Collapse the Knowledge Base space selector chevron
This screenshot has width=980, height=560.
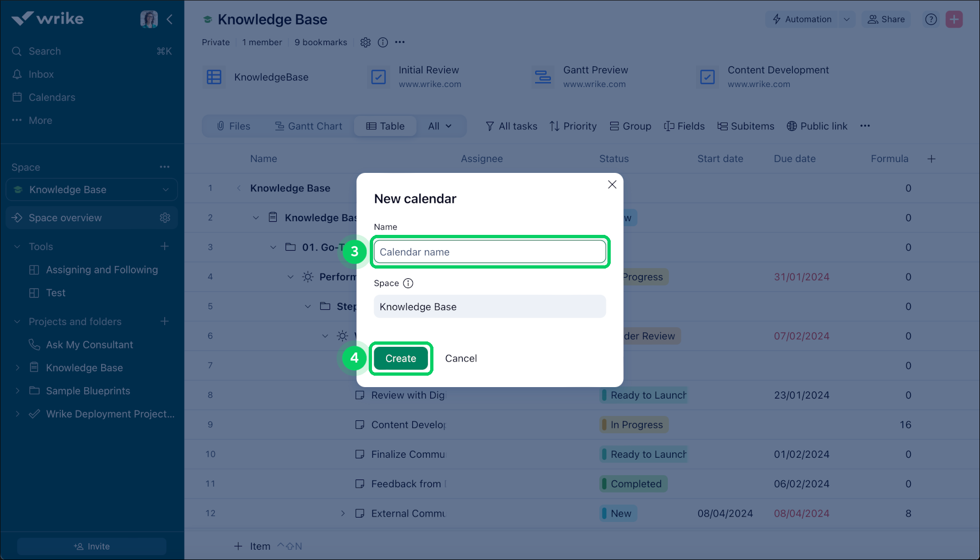[x=166, y=189]
